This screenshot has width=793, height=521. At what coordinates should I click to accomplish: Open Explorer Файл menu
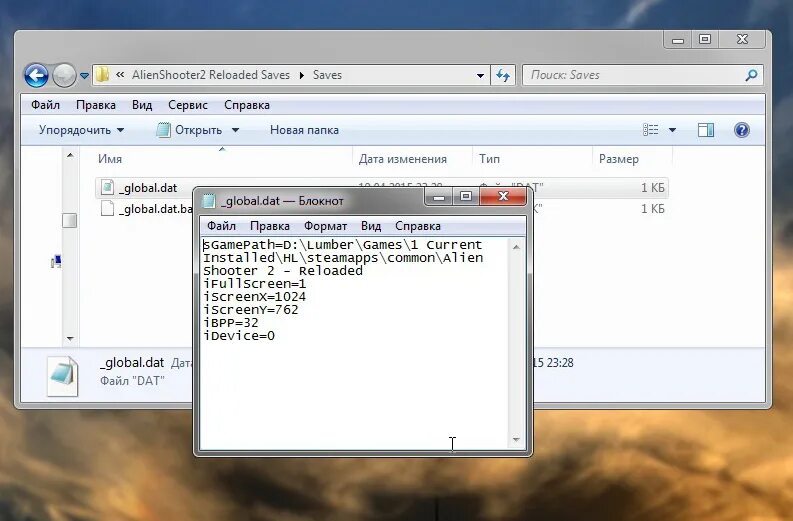[46, 105]
